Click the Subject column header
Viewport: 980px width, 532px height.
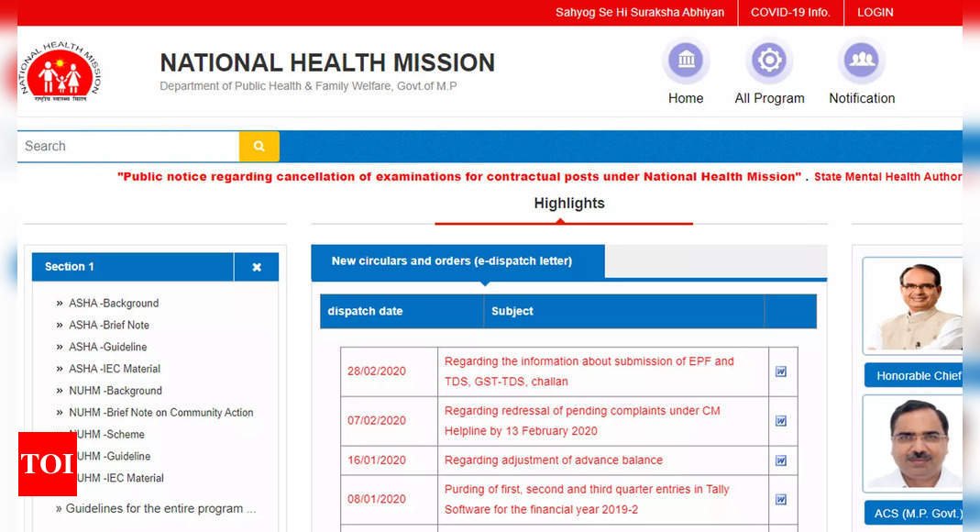coord(623,311)
